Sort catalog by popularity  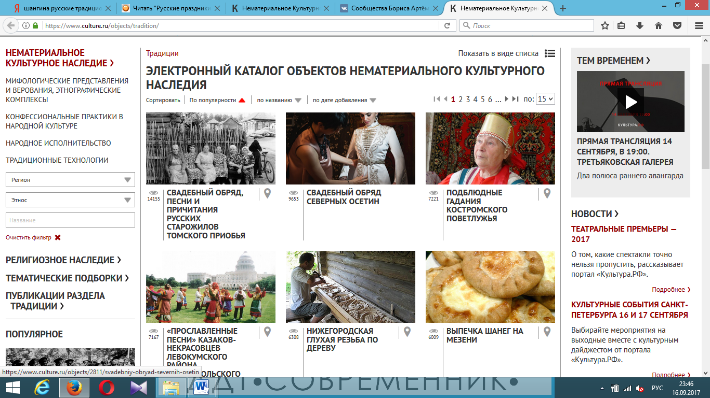point(217,100)
